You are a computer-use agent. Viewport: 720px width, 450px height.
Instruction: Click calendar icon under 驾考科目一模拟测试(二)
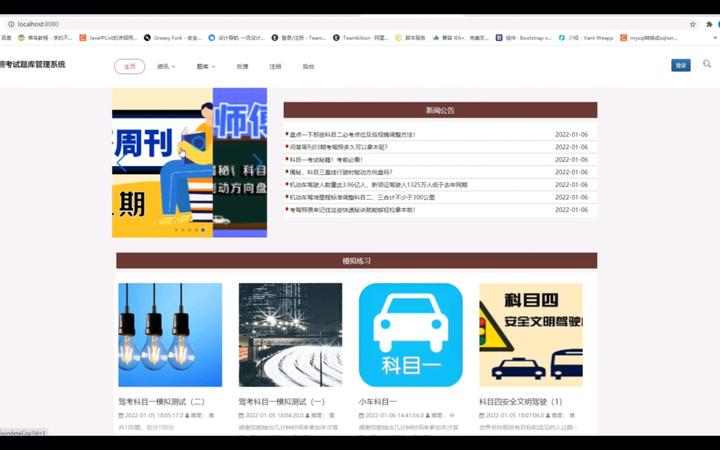pyautogui.click(x=121, y=415)
